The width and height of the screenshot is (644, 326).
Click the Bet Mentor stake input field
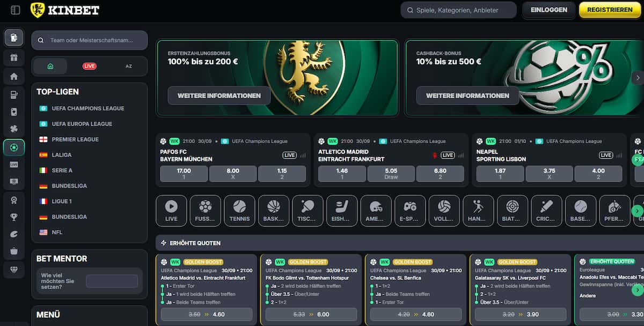112,281
